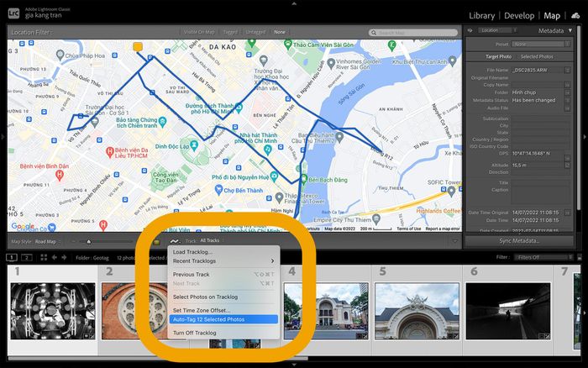
Task: Go forward with filmstrip right arrow
Action: (64, 257)
